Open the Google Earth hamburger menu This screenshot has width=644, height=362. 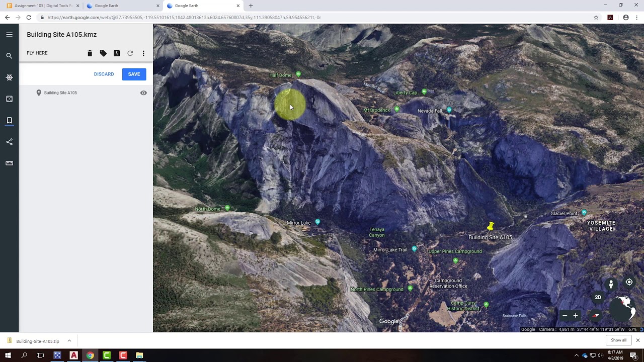pos(9,35)
